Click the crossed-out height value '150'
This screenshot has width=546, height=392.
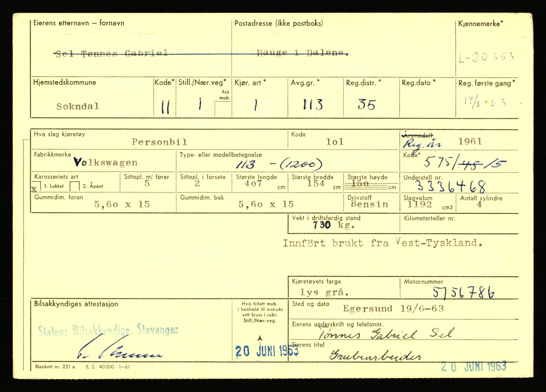360,183
